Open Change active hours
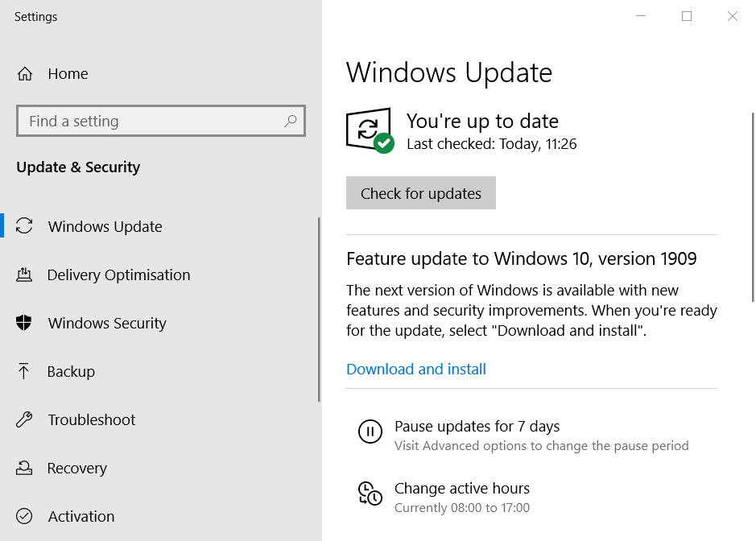 pos(462,488)
